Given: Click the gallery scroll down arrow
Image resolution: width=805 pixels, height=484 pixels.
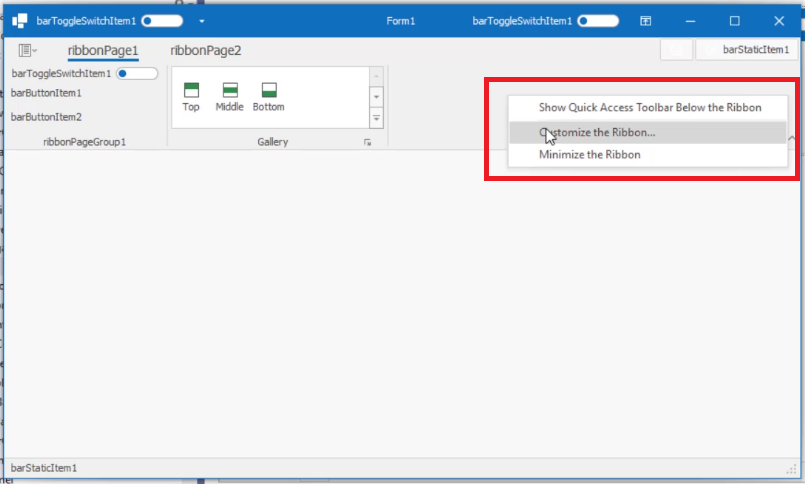Looking at the screenshot, I should click(x=376, y=97).
